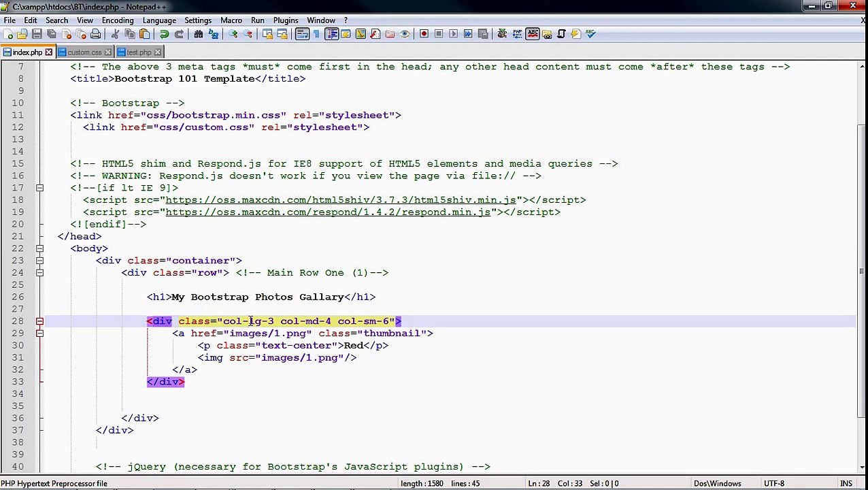Close the current document via the toolbar icon

pyautogui.click(x=67, y=34)
